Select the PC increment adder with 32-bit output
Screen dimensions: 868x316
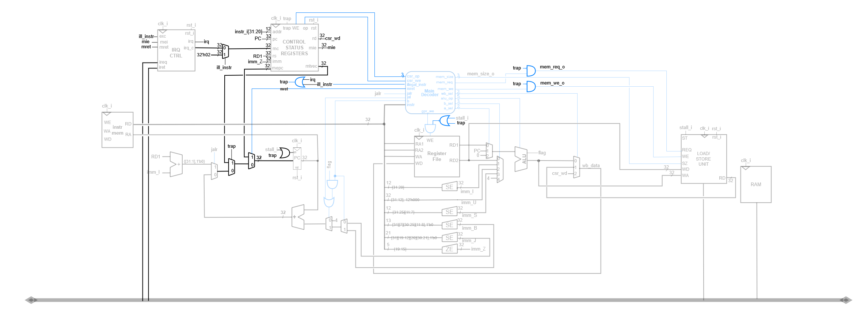click(x=298, y=217)
